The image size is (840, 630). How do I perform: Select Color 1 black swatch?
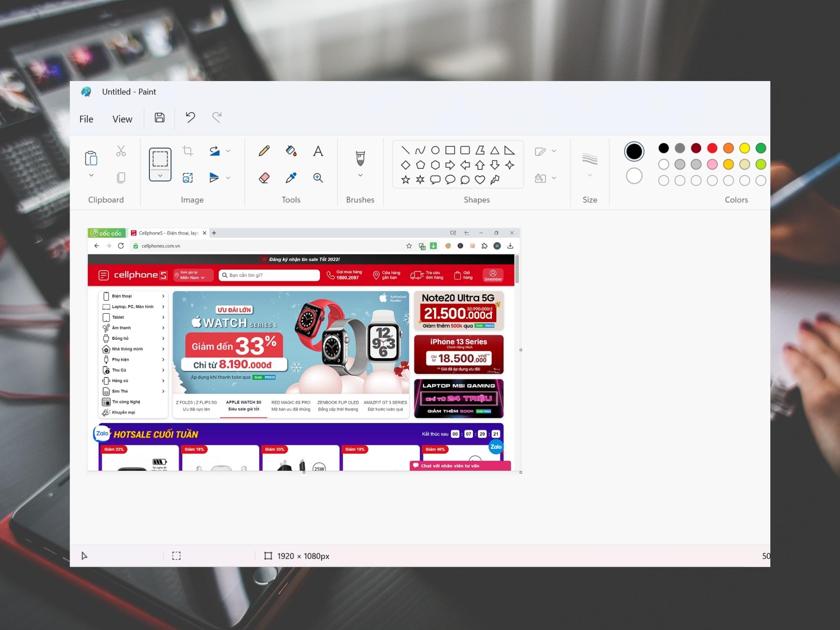coord(634,151)
